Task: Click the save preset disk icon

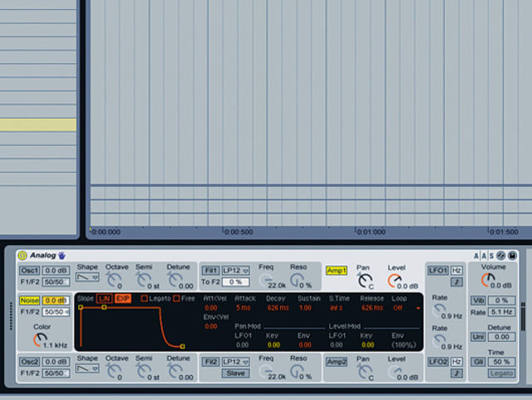Action: coord(512,255)
